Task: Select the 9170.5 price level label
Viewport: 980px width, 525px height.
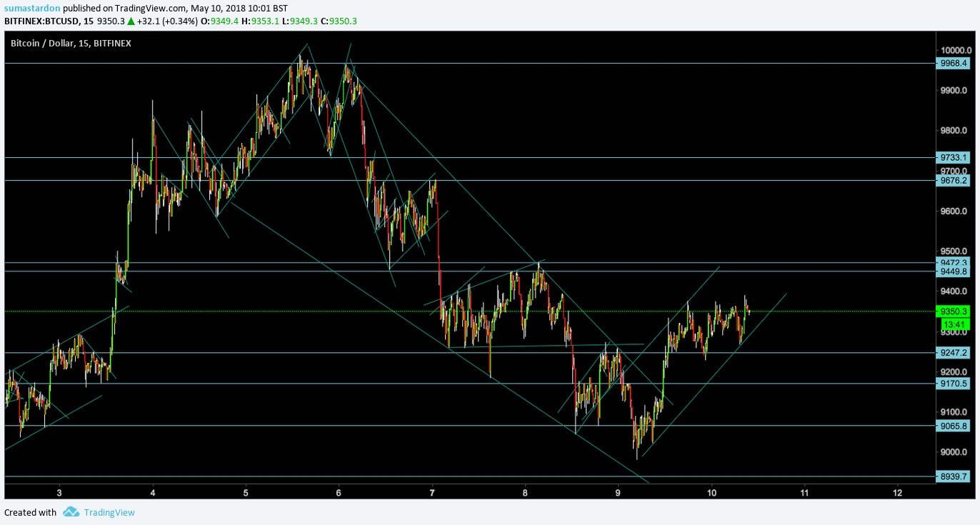Action: pyautogui.click(x=954, y=384)
